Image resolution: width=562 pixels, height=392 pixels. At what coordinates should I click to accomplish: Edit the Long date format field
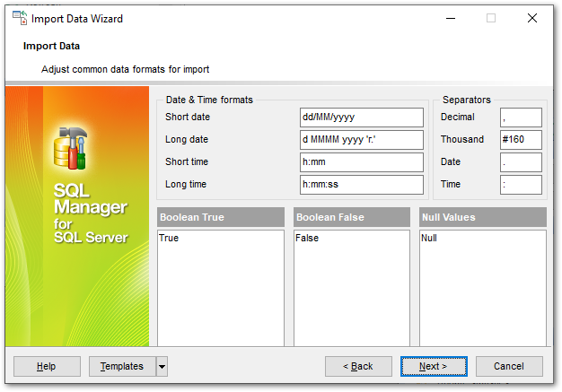[361, 140]
